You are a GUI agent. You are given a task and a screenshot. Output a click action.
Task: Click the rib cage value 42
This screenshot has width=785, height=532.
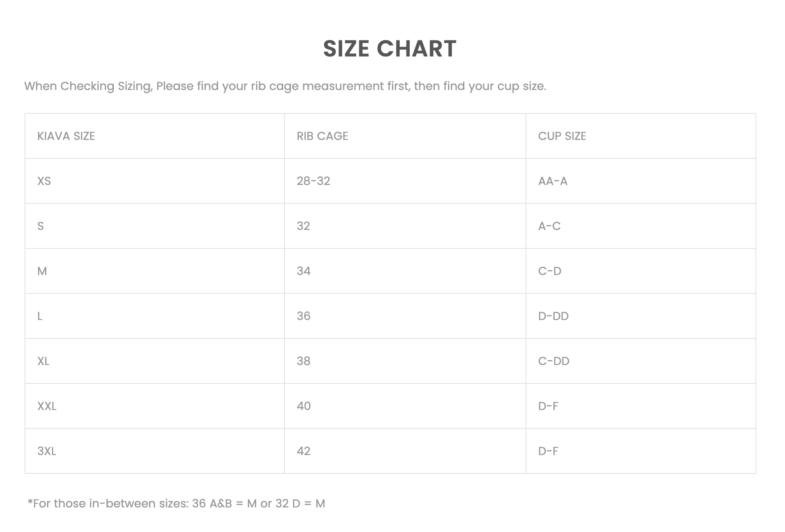coord(303,451)
